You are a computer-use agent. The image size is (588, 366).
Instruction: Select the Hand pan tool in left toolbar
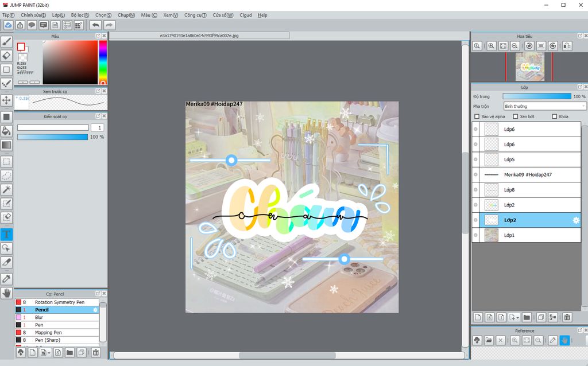pyautogui.click(x=6, y=293)
